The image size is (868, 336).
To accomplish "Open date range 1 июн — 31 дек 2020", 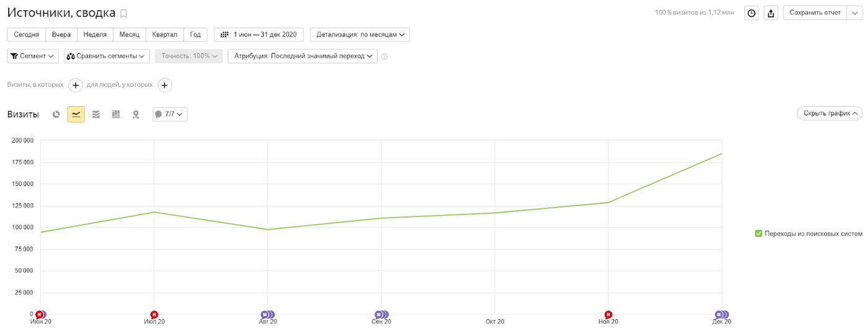I will [259, 35].
